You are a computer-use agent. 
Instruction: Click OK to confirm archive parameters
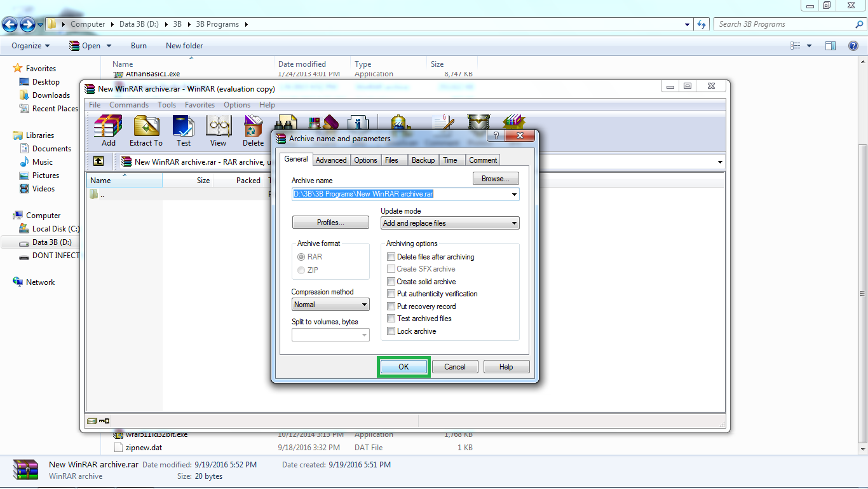(403, 367)
